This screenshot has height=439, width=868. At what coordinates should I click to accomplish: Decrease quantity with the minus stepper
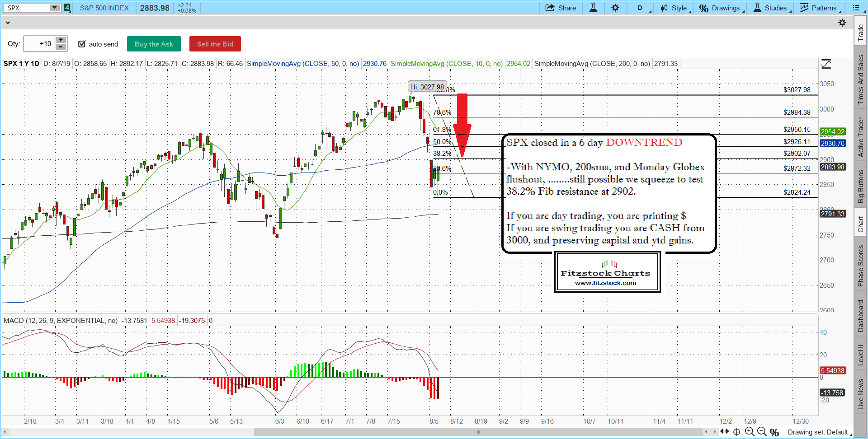click(61, 47)
